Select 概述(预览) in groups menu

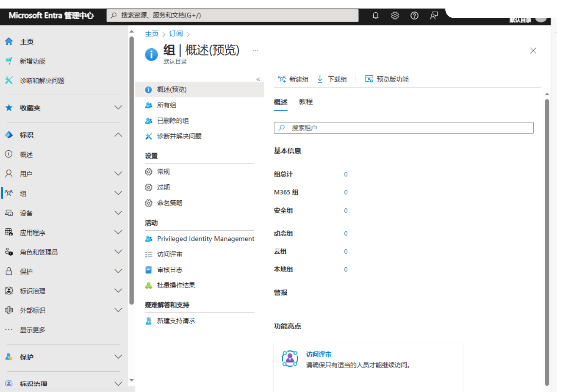200,90
